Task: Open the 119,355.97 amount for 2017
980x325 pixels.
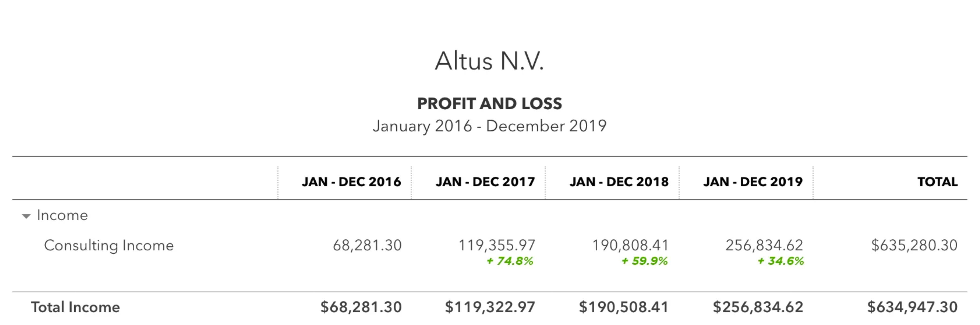Action: tap(497, 245)
